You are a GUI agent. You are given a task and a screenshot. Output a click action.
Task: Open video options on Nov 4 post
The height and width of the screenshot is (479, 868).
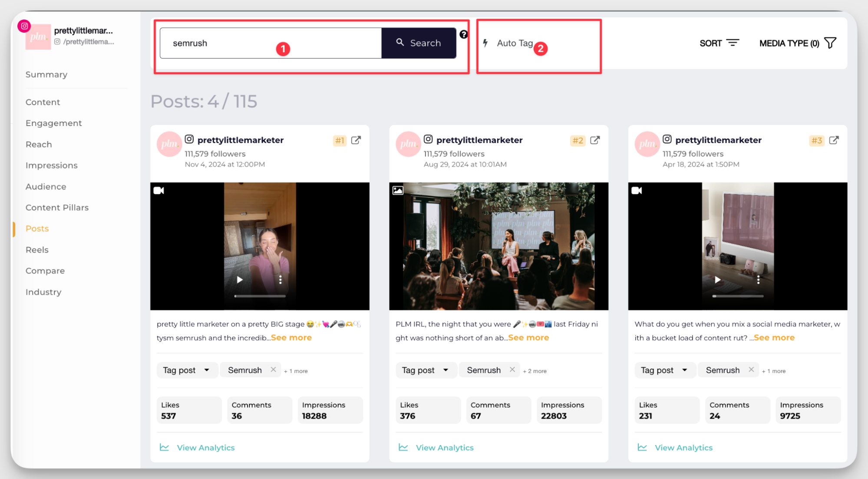[281, 279]
